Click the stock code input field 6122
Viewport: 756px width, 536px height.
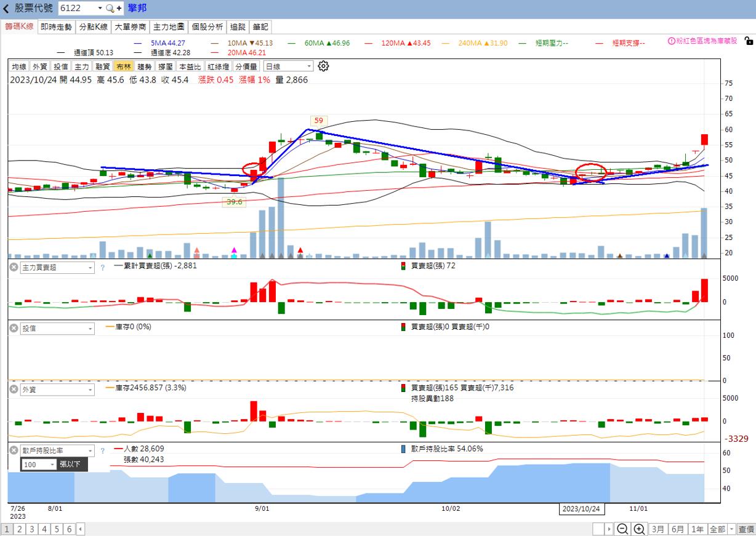78,9
